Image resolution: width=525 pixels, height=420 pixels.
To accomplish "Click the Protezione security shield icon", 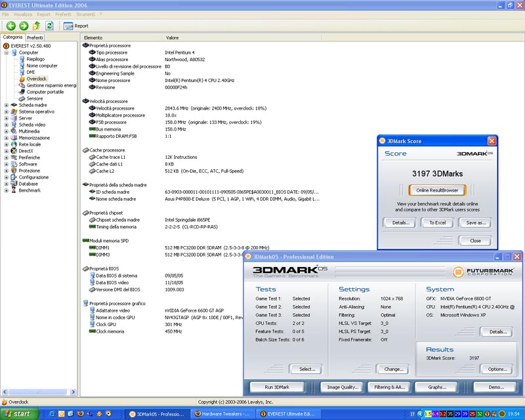I will pos(14,171).
